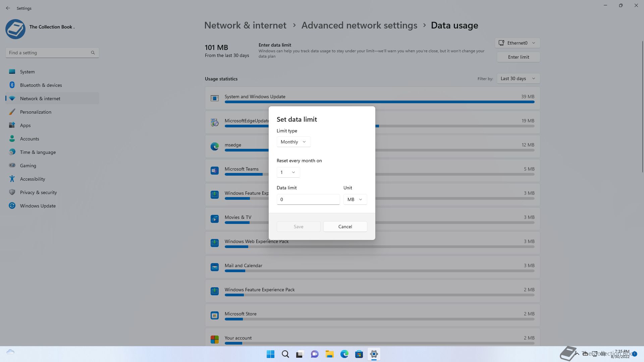This screenshot has width=644, height=362.
Task: Open the Last 30 days filter dropdown
Action: [518, 78]
